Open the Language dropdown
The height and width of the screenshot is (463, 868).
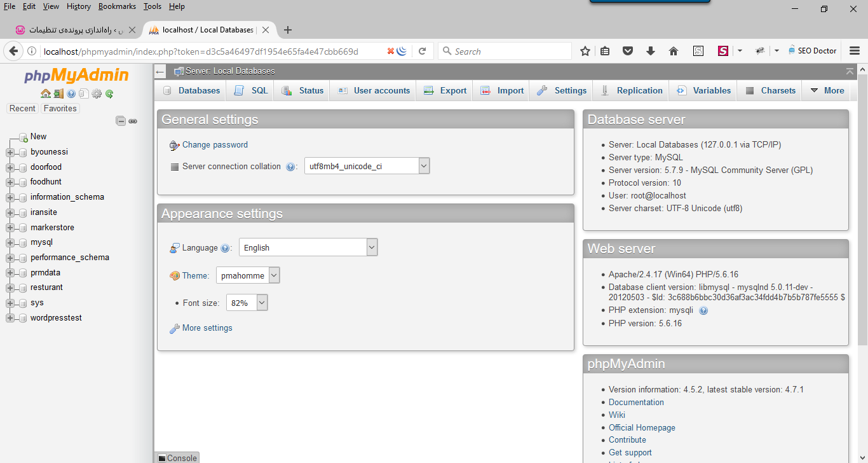click(x=308, y=247)
